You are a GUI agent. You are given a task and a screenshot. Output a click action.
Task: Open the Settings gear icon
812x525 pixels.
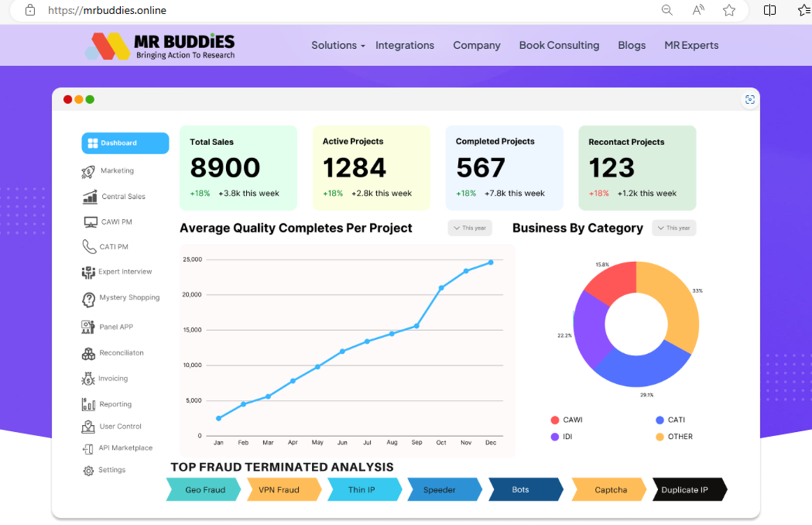pyautogui.click(x=88, y=470)
